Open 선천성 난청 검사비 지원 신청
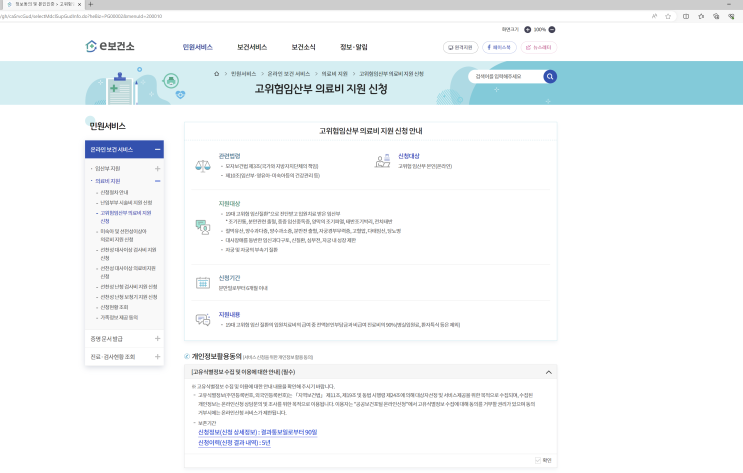The image size is (743, 473). click(x=128, y=287)
